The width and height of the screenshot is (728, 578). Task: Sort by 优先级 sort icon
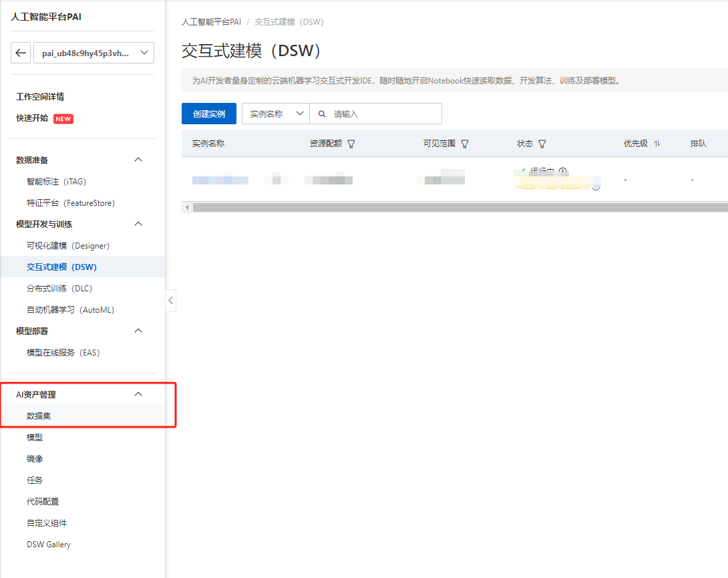[657, 144]
